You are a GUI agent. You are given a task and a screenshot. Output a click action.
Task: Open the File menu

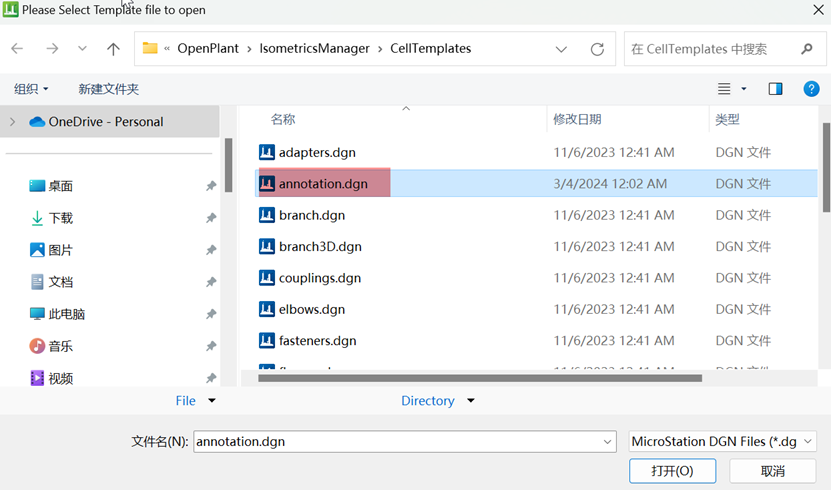point(195,401)
